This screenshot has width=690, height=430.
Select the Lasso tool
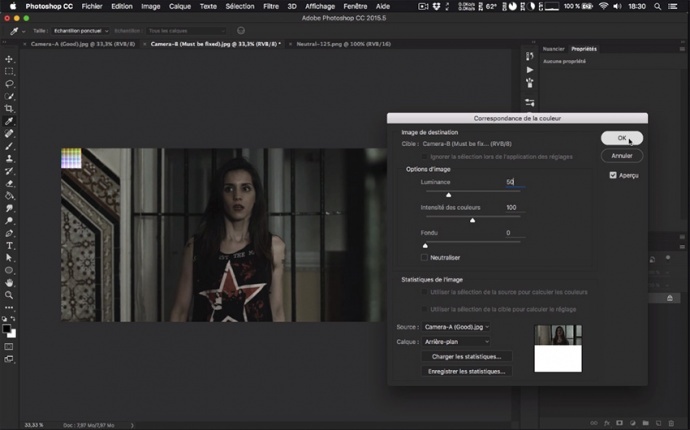9,84
